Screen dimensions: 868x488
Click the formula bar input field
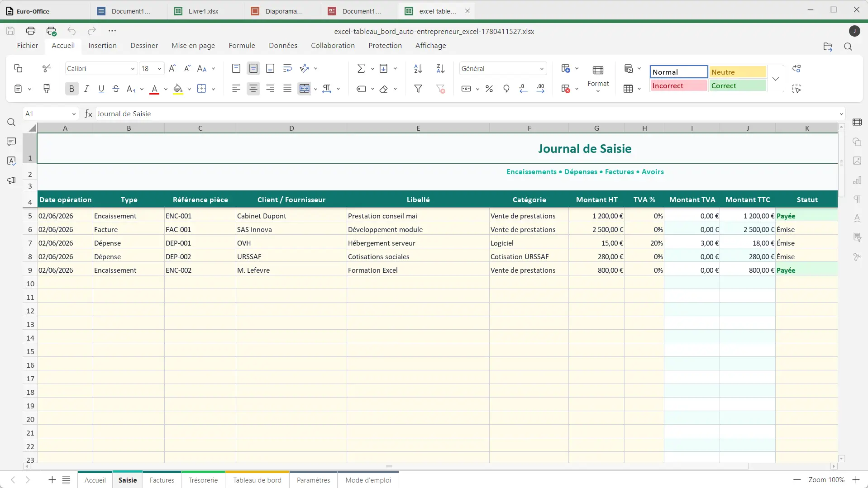coord(466,114)
